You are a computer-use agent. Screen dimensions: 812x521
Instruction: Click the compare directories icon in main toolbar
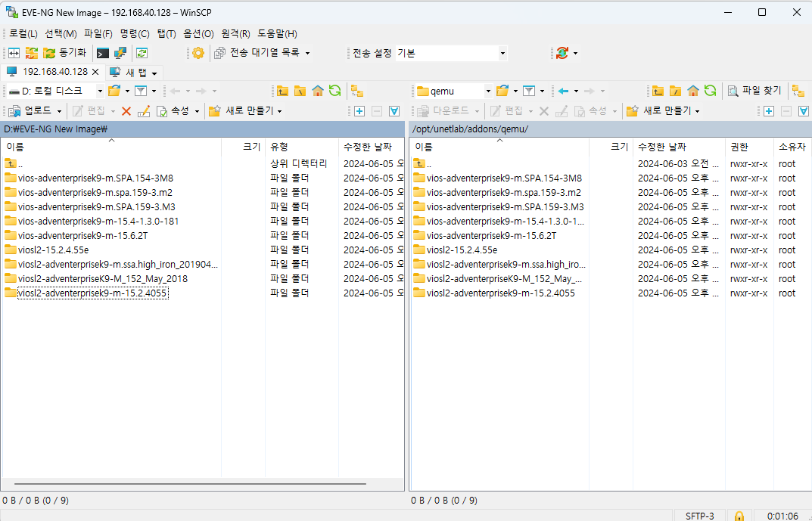(14, 53)
